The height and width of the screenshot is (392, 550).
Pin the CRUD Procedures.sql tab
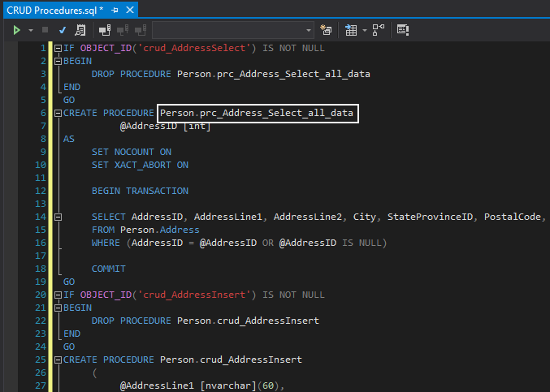coord(115,9)
